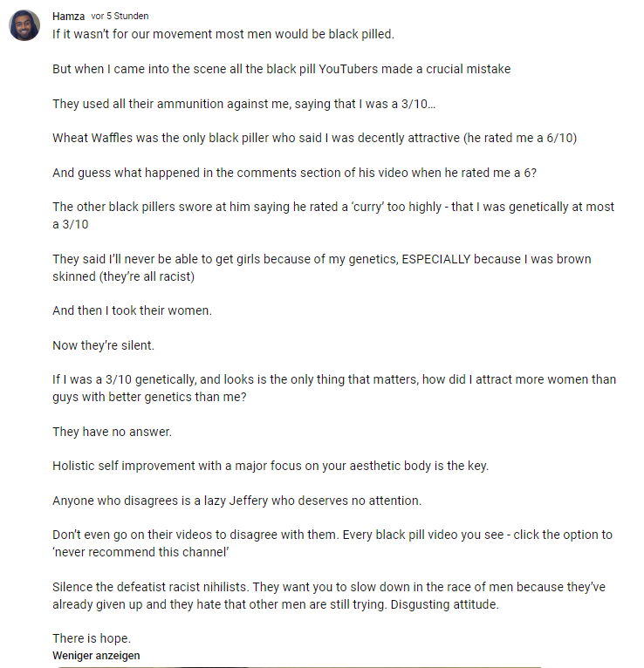Click the line 'If I was a 3/10 genetically'
The image size is (644, 668).
[334, 388]
